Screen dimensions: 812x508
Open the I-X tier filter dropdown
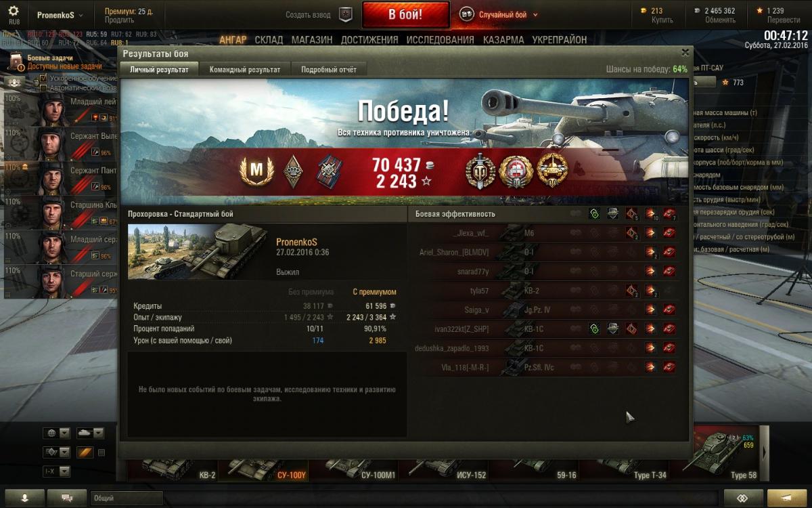[57, 471]
